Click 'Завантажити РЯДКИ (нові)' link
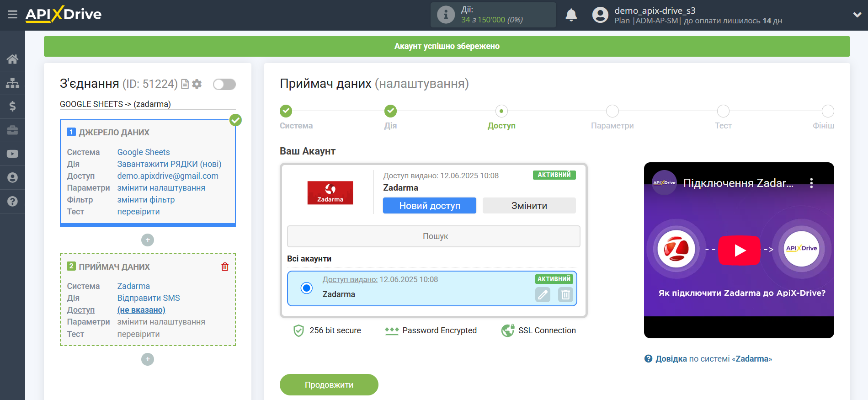 (169, 164)
